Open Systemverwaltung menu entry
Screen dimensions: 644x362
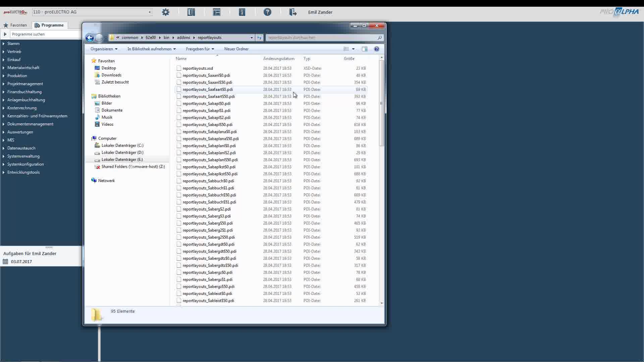23,156
